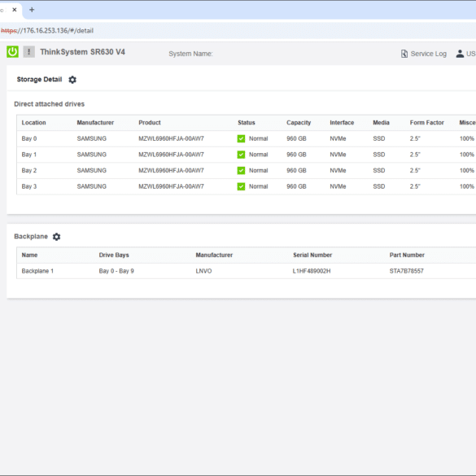Click the Direct attached drives heading
The image size is (476, 476).
point(49,104)
